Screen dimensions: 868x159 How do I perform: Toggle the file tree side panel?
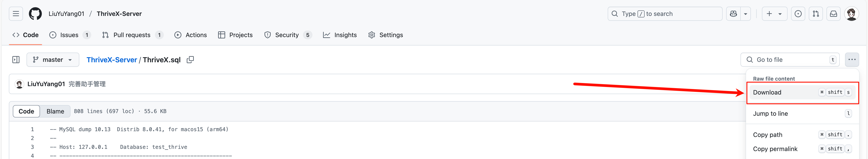[16, 60]
